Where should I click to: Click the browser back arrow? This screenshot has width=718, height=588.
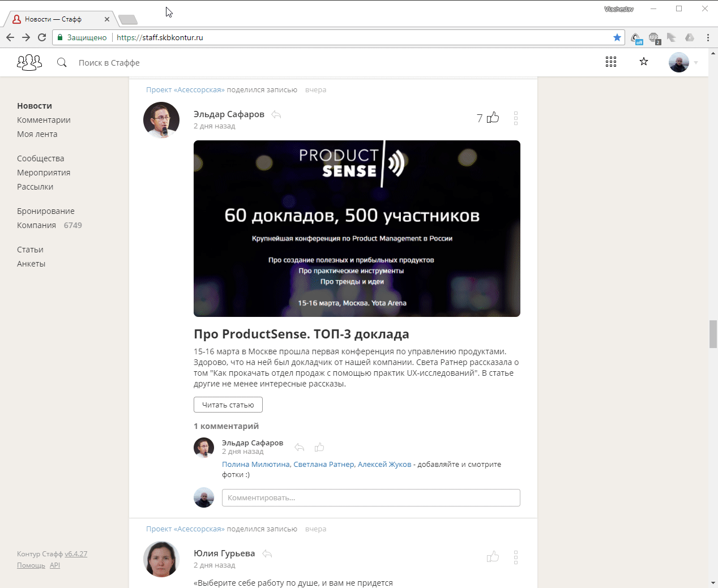coord(10,37)
